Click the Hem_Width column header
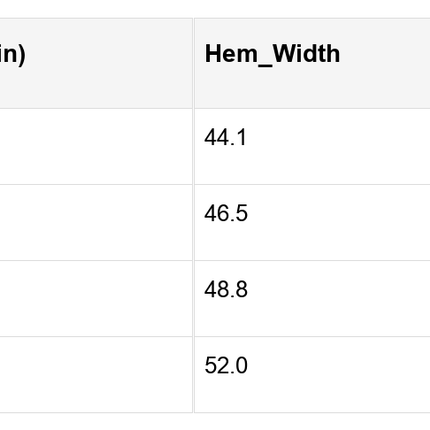 [x=312, y=63]
